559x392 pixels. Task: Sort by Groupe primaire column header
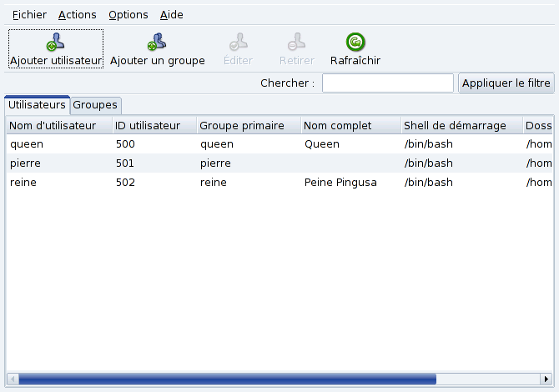249,126
